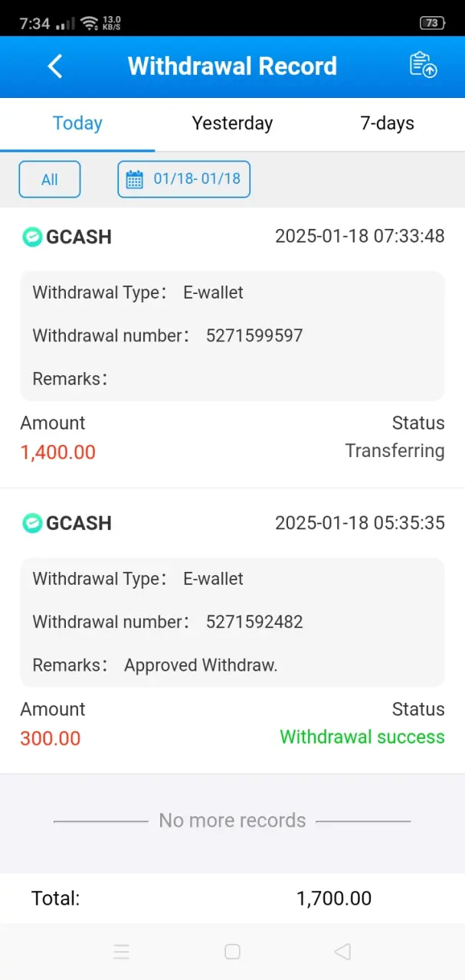
Task: Open the 01/18-01/18 date range picker
Action: point(184,179)
